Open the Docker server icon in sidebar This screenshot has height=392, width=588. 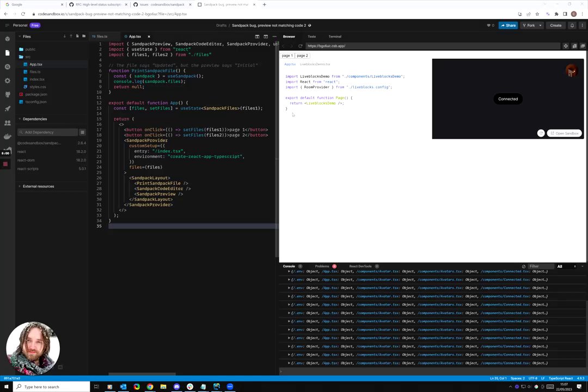[8, 137]
